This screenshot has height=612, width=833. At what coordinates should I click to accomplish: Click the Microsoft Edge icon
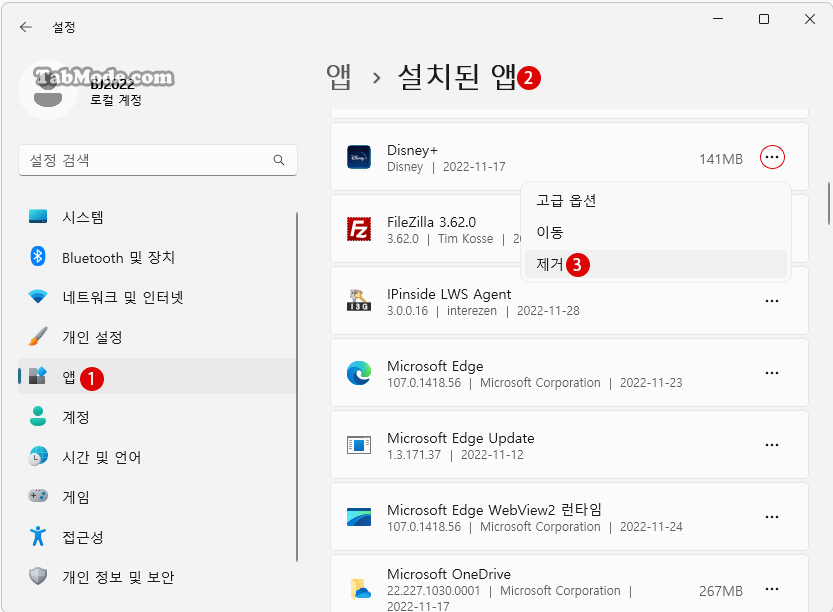[x=359, y=373]
